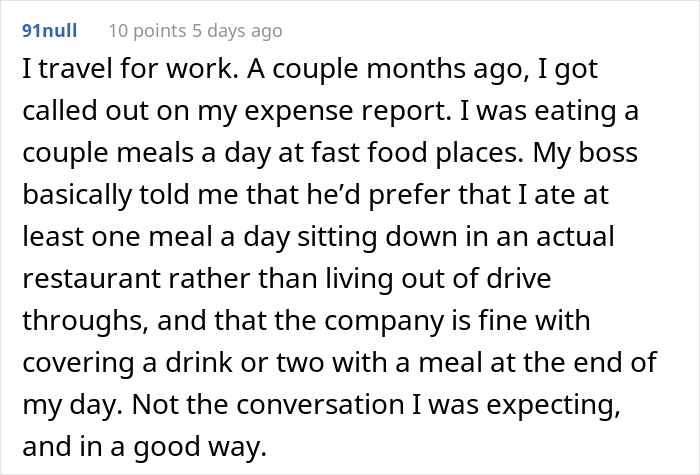700x475 pixels.
Task: Open the 91null user profile link
Action: tap(51, 31)
